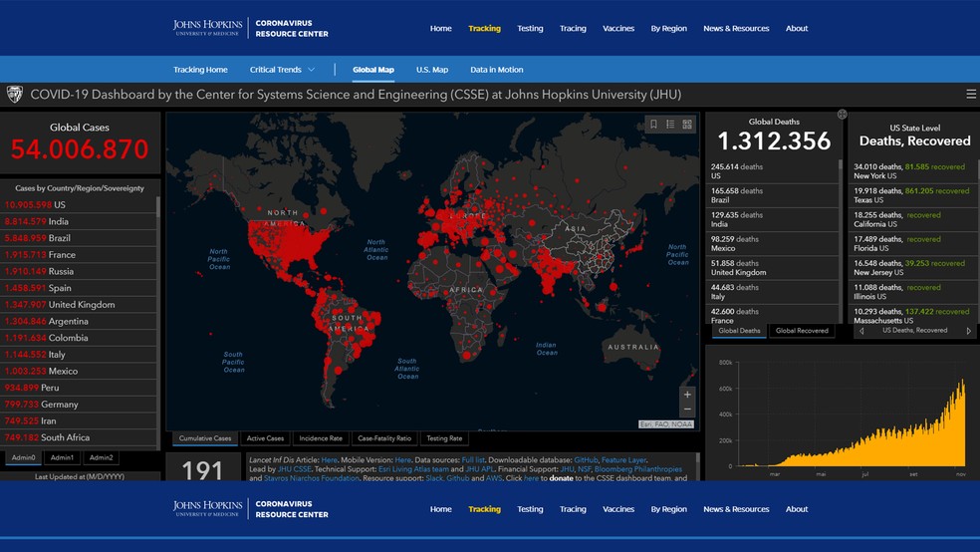The height and width of the screenshot is (552, 980).
Task: Open the Bloomberg Philanthropies link
Action: tap(638, 469)
